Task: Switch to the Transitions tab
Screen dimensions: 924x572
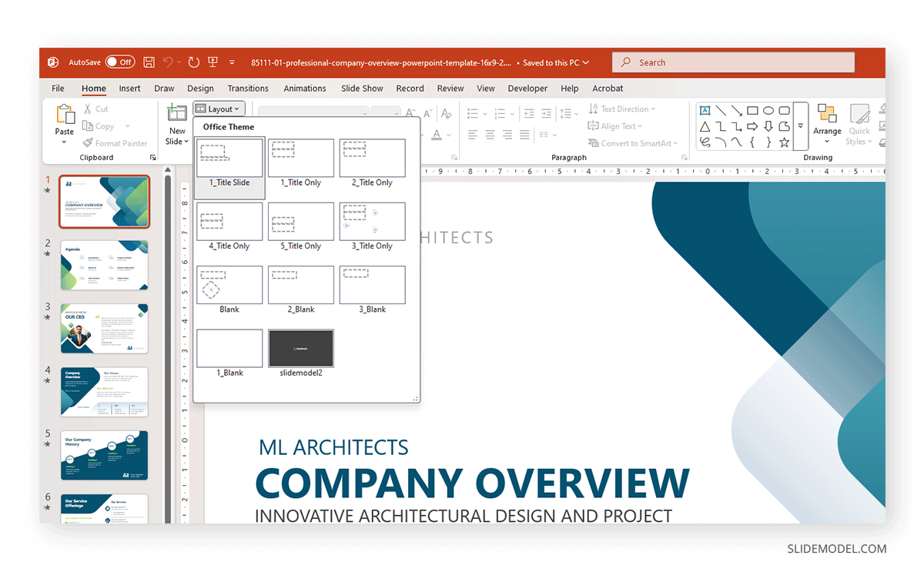Action: click(248, 89)
